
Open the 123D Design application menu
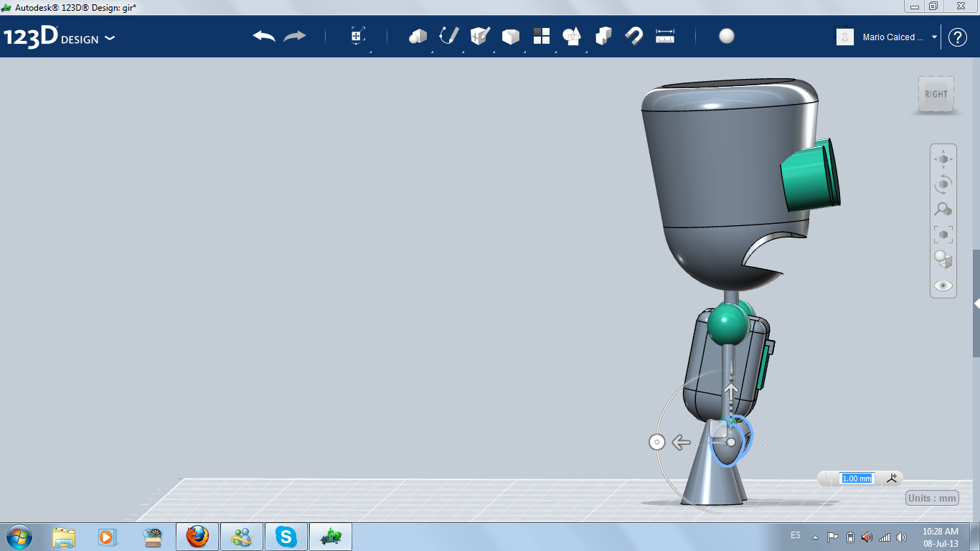pos(59,37)
